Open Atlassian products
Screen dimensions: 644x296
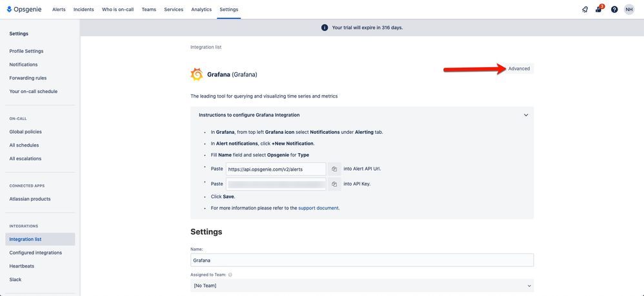click(x=30, y=199)
